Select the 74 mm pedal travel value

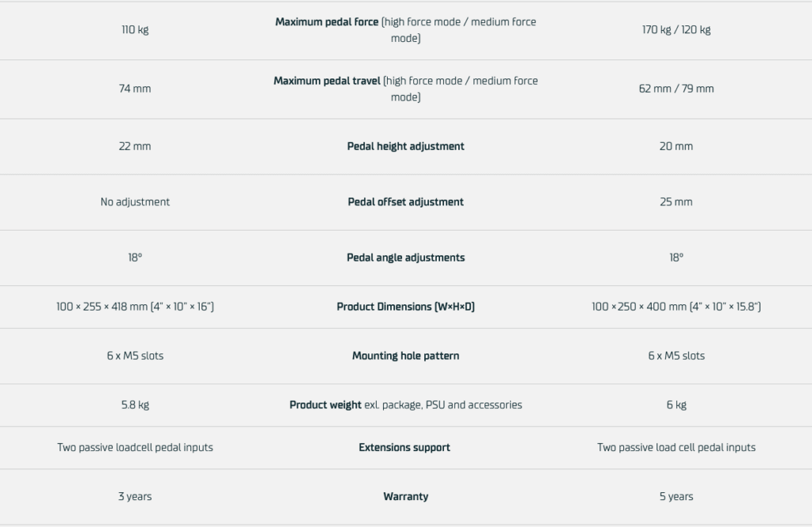(135, 89)
